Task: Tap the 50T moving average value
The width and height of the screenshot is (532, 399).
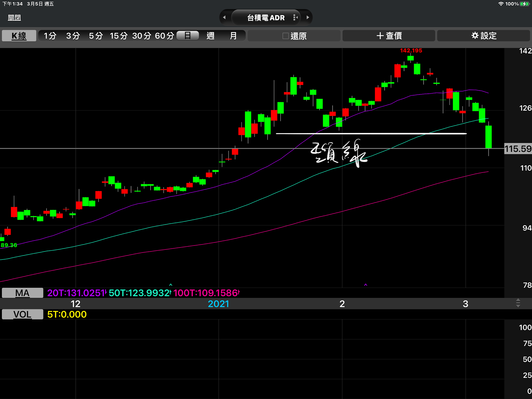Action: (140, 293)
